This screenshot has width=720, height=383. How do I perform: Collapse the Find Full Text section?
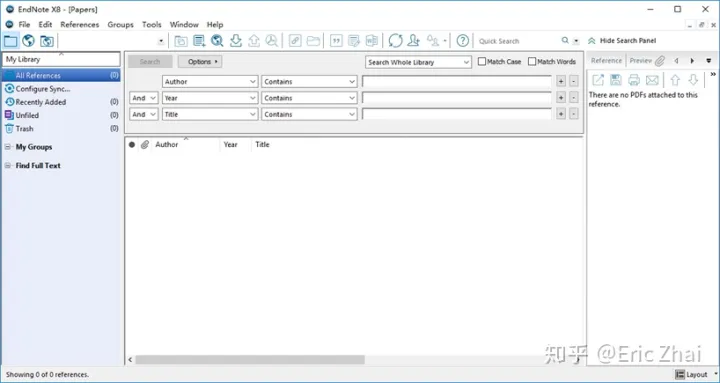point(8,166)
